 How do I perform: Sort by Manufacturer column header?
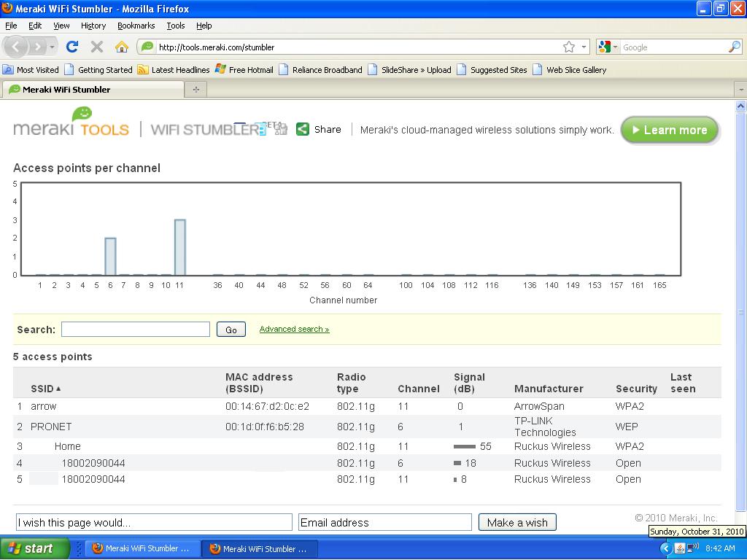click(549, 389)
